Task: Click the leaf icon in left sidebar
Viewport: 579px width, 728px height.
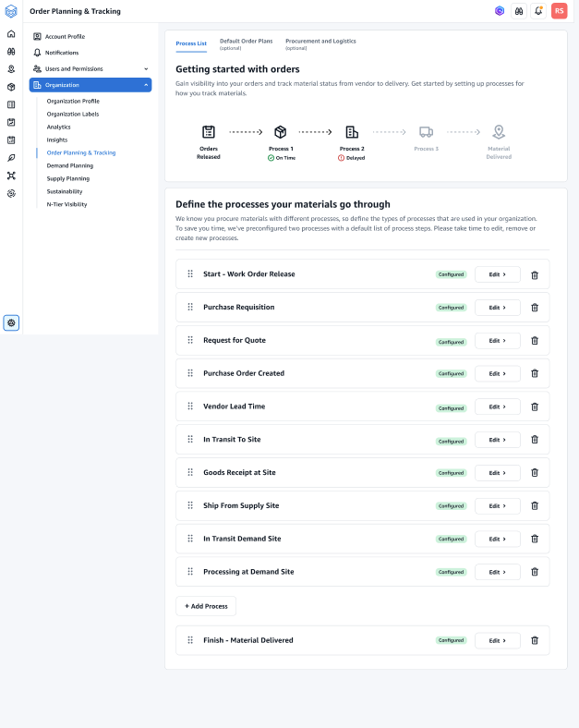Action: 11,158
